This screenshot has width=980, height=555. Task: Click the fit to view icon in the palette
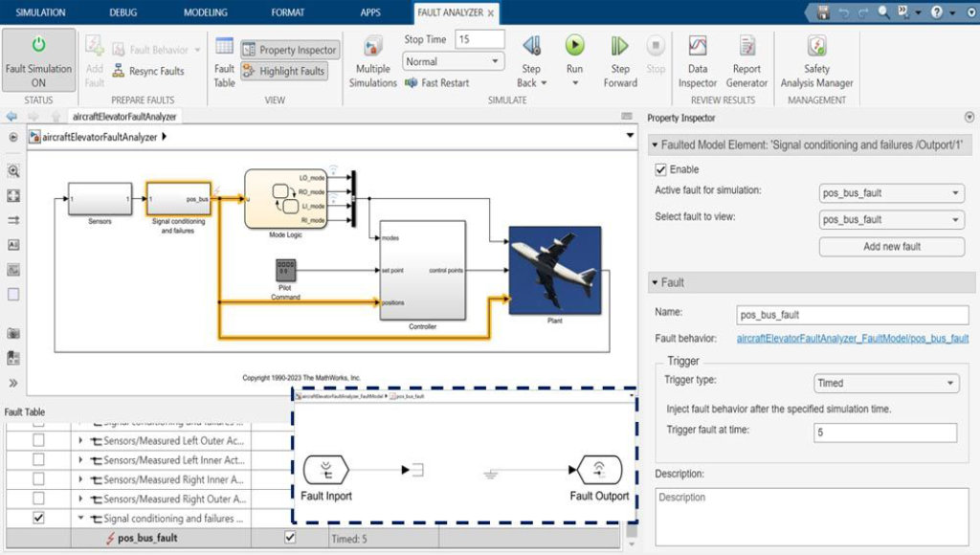pos(13,195)
